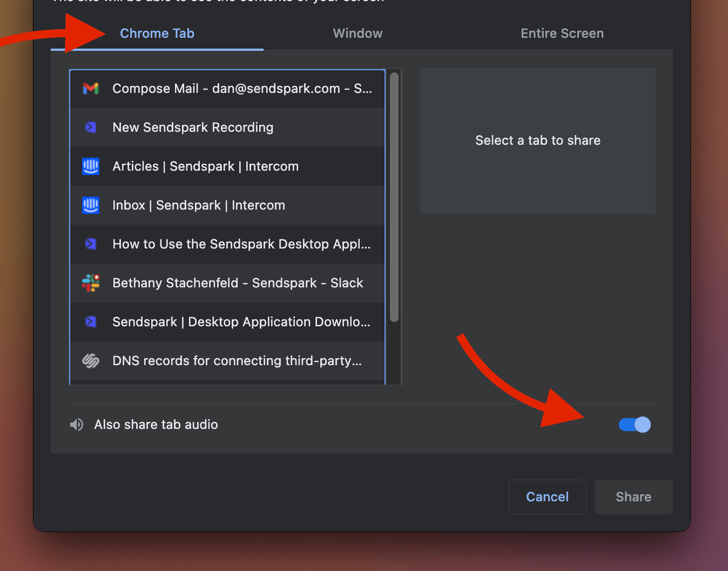Click the Intercom icon beside Inbox row
Image resolution: width=728 pixels, height=571 pixels.
[x=91, y=205]
